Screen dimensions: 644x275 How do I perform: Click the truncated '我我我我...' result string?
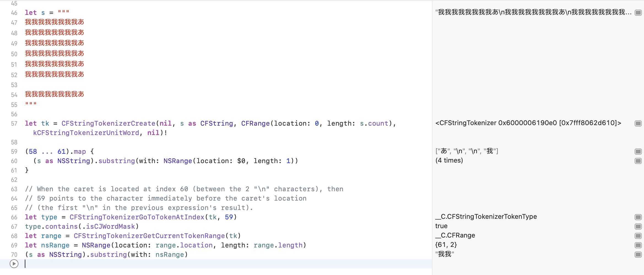click(x=532, y=12)
